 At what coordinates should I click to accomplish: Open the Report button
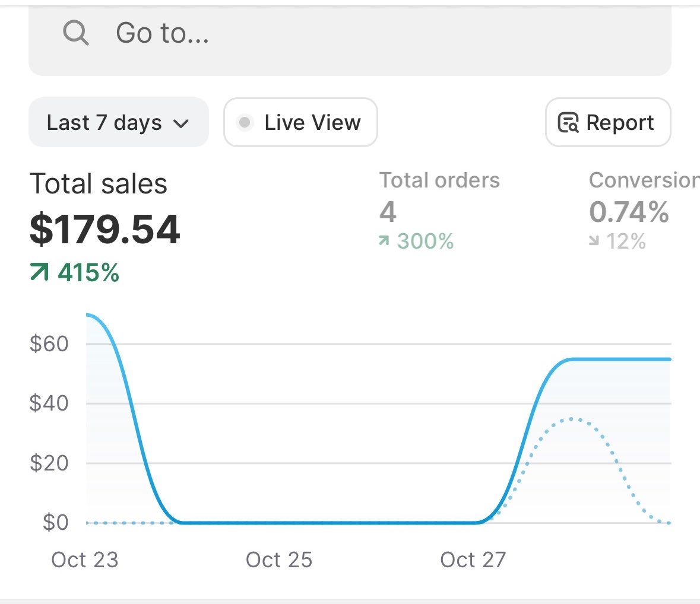pyautogui.click(x=608, y=122)
